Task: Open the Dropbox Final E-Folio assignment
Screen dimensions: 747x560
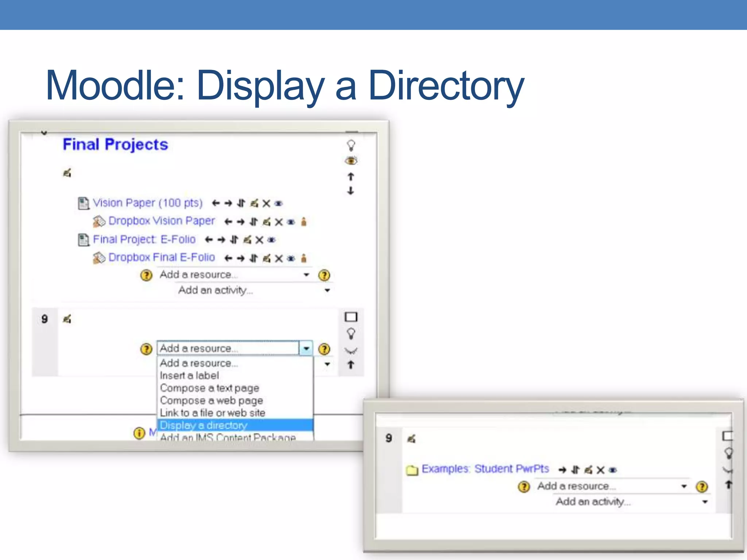Action: [x=162, y=257]
